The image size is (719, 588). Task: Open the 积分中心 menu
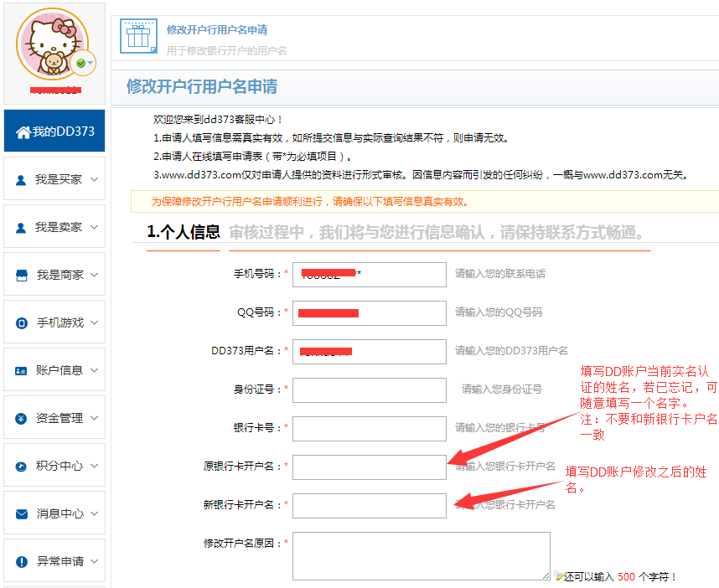coord(54,464)
